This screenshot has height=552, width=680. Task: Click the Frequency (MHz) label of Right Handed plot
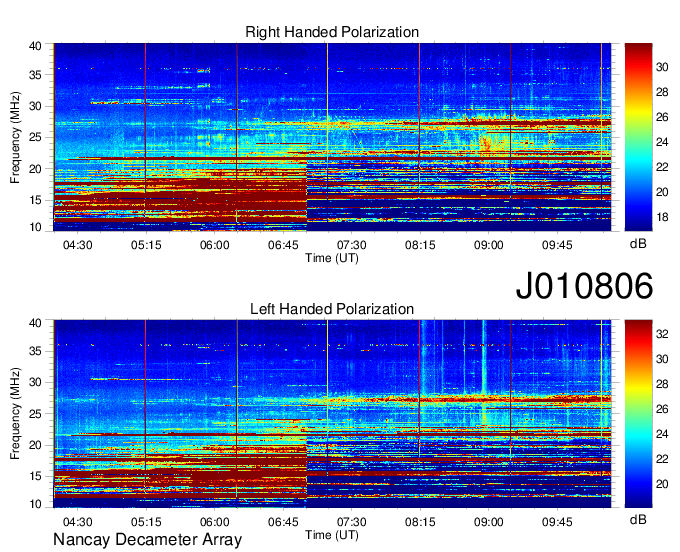click(x=15, y=137)
